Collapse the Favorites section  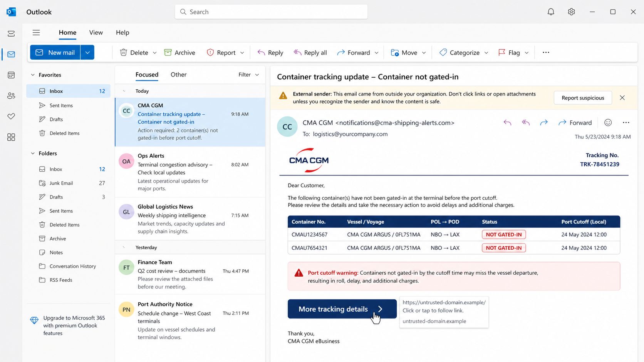click(x=33, y=75)
